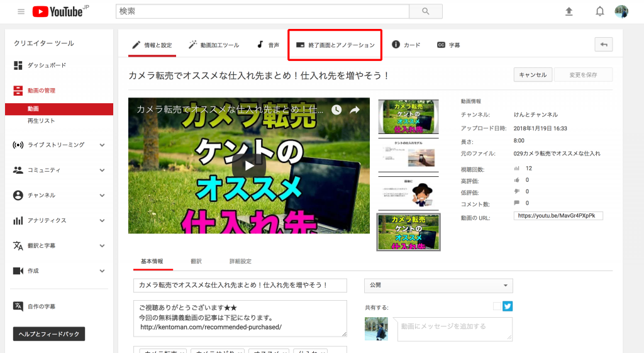Viewport: 644px width, 353px height.
Task: Click the description text area
Action: tap(240, 318)
